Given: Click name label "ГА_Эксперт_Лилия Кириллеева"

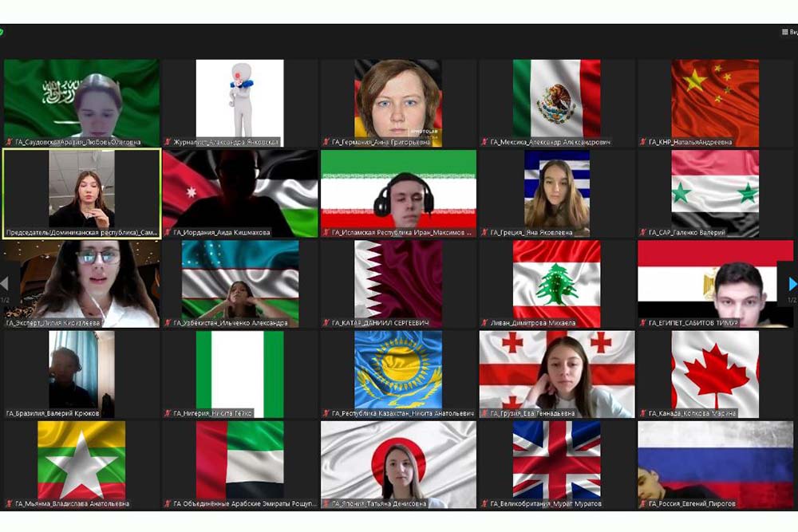Looking at the screenshot, I should [53, 323].
